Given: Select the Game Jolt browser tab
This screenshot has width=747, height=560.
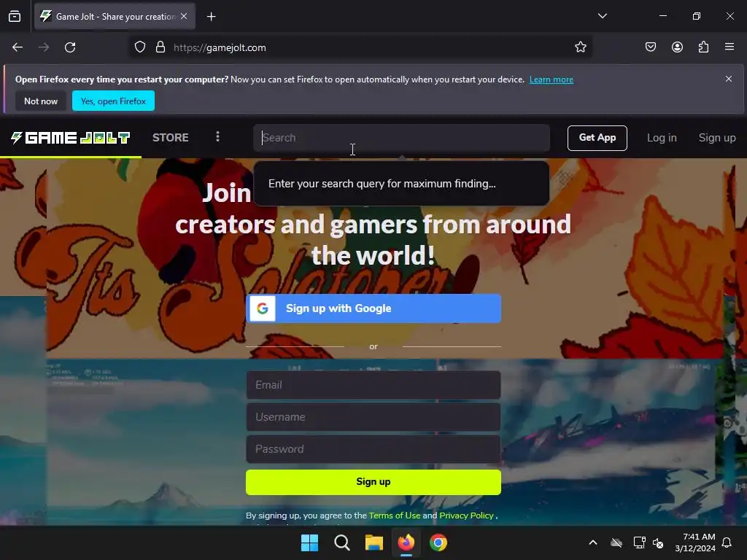Looking at the screenshot, I should tap(115, 16).
